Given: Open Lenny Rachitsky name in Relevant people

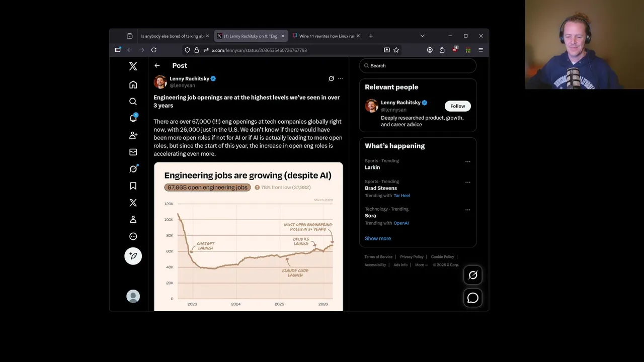Looking at the screenshot, I should click(x=400, y=103).
